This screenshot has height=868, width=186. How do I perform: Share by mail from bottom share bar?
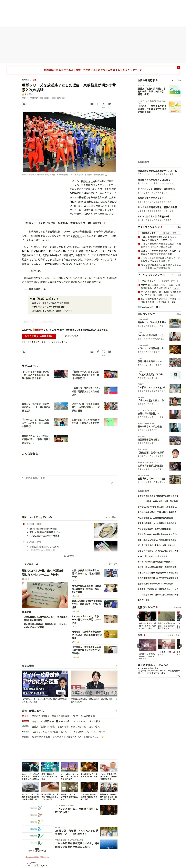pyautogui.click(x=92, y=352)
